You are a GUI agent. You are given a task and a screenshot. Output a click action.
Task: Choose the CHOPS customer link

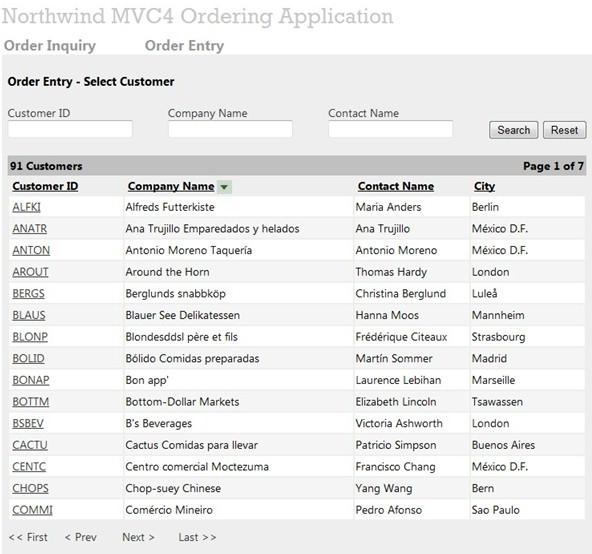pos(30,489)
